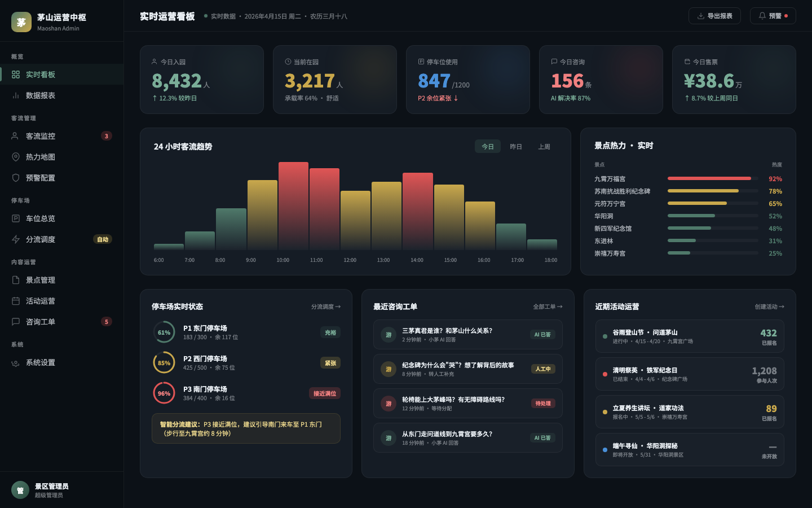Open 景点管理 menu item
Image resolution: width=812 pixels, height=508 pixels.
pos(61,280)
